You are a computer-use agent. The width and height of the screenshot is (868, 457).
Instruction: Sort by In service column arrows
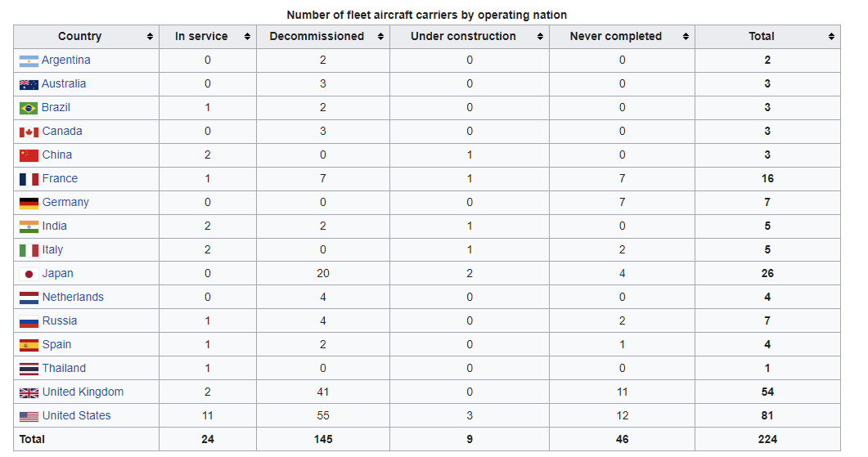(247, 37)
